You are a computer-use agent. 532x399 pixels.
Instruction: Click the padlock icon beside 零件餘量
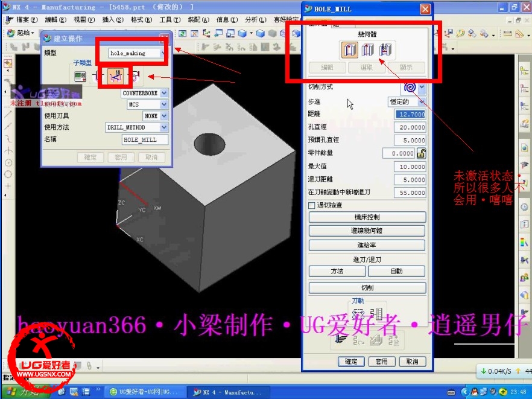(421, 153)
